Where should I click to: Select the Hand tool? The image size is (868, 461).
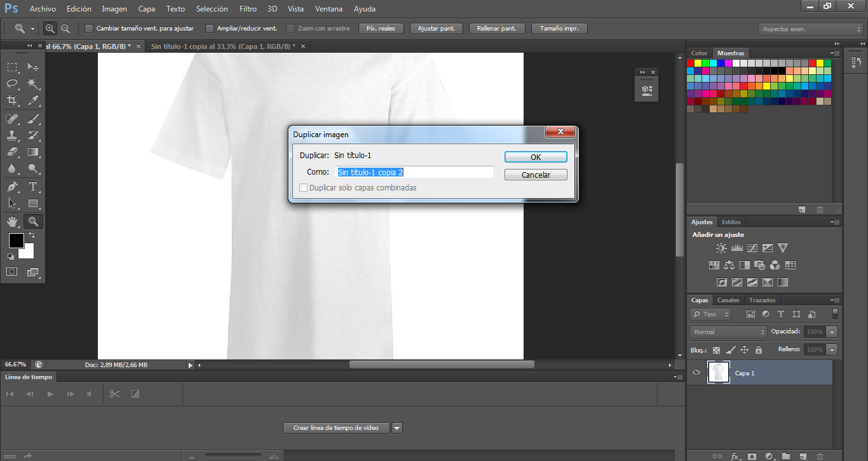[x=12, y=222]
